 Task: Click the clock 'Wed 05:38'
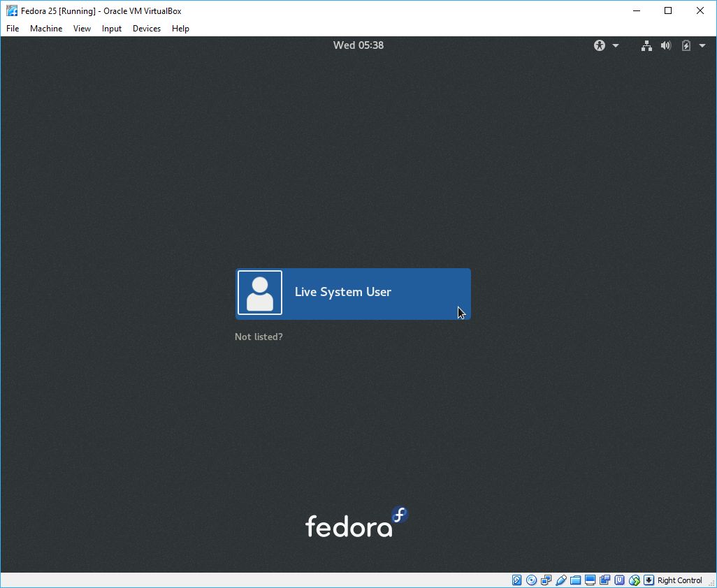pos(358,45)
